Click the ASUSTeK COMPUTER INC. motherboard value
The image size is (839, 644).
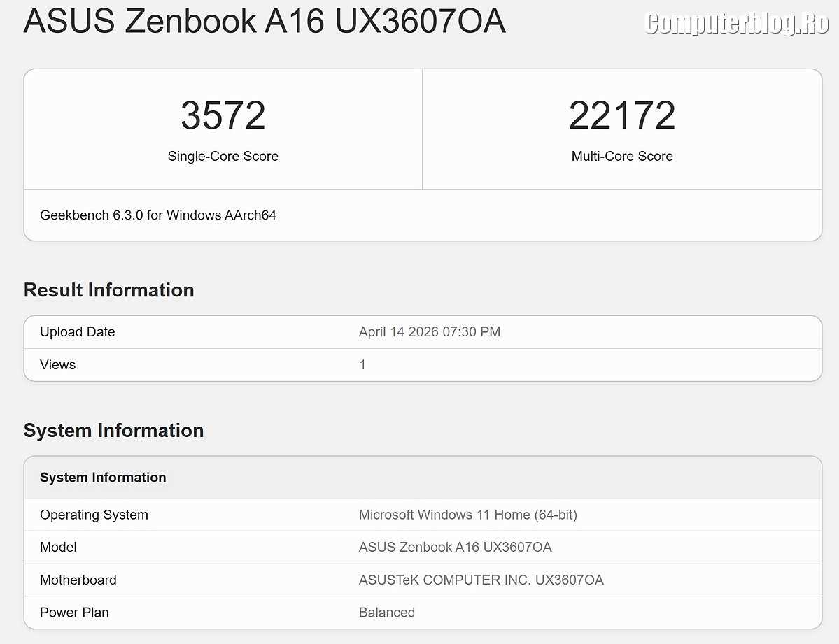click(x=481, y=580)
